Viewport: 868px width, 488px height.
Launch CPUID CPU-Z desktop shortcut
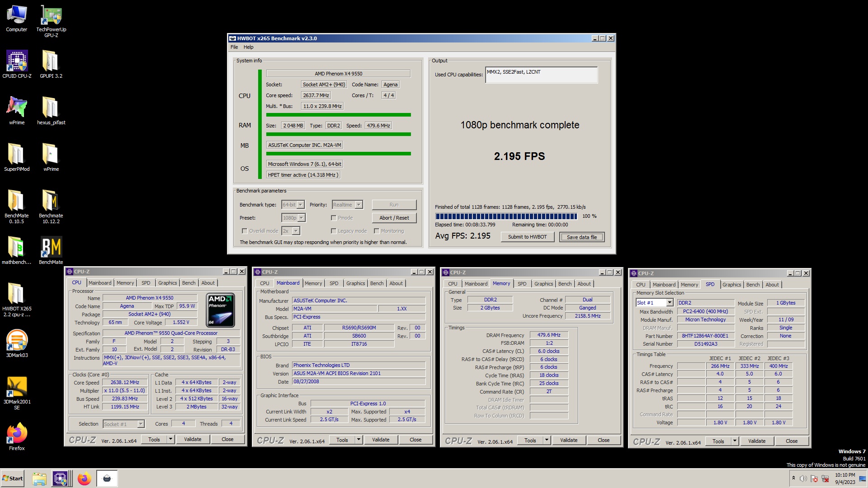coord(17,64)
